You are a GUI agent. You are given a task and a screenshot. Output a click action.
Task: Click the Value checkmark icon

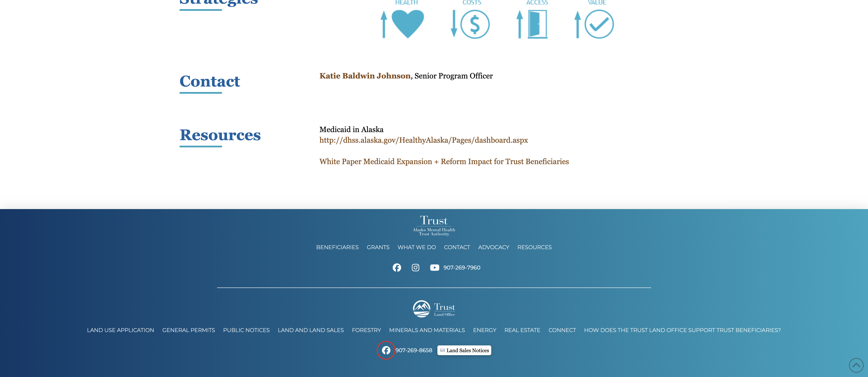pos(599,24)
